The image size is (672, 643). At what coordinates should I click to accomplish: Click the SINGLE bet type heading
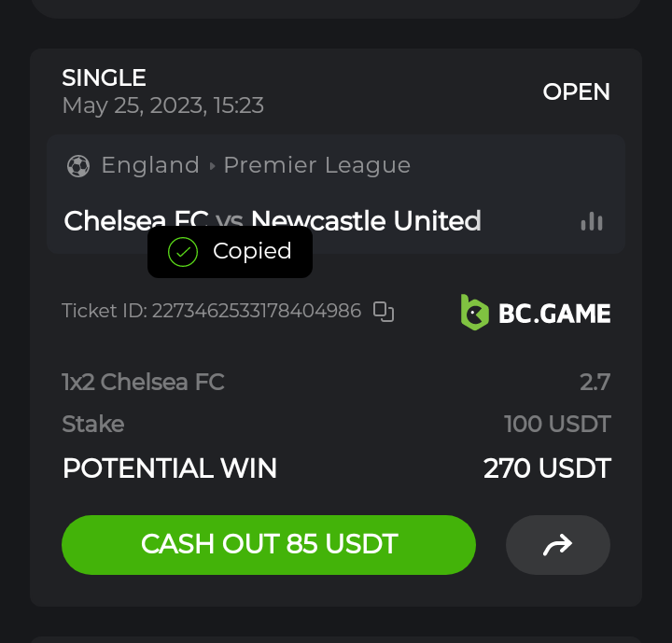tap(104, 77)
